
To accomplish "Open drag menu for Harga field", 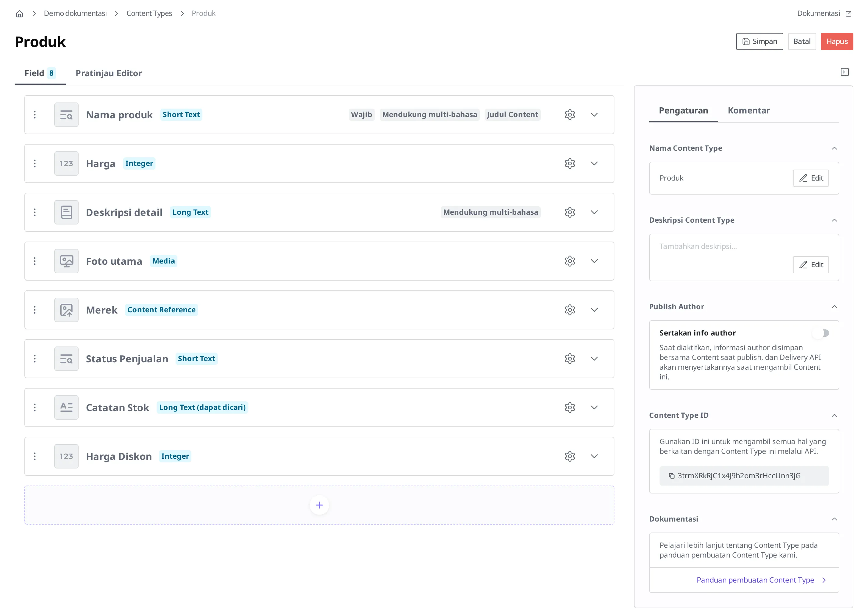I will (x=35, y=163).
